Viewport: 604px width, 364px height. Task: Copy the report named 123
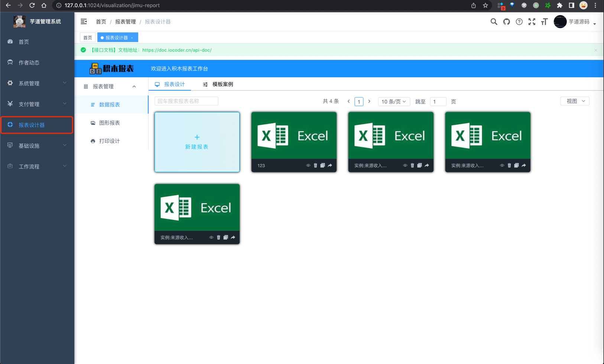322,166
